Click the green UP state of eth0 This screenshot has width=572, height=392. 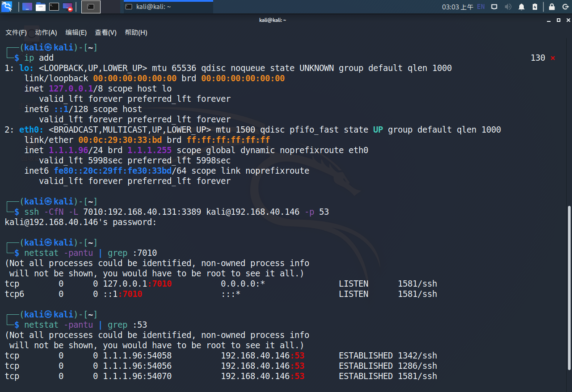tap(378, 129)
